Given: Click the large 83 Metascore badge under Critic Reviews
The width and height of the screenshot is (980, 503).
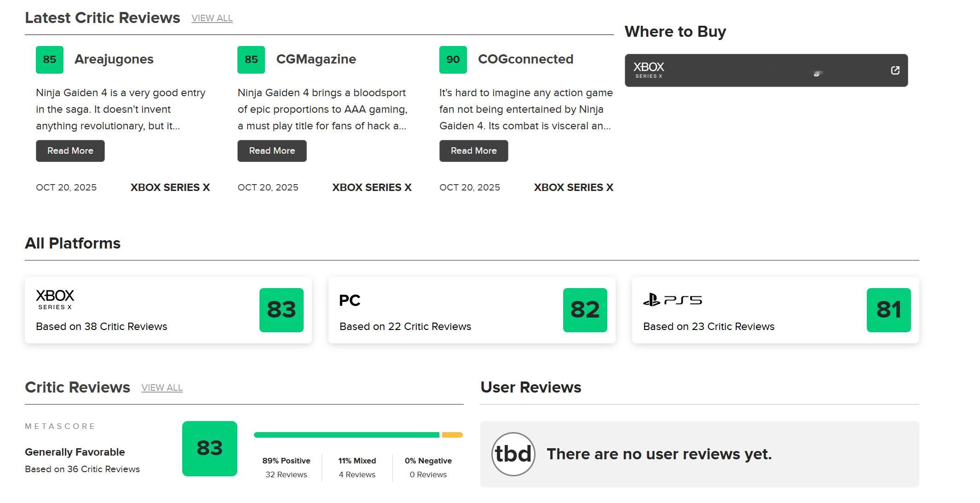Looking at the screenshot, I should coord(209,449).
